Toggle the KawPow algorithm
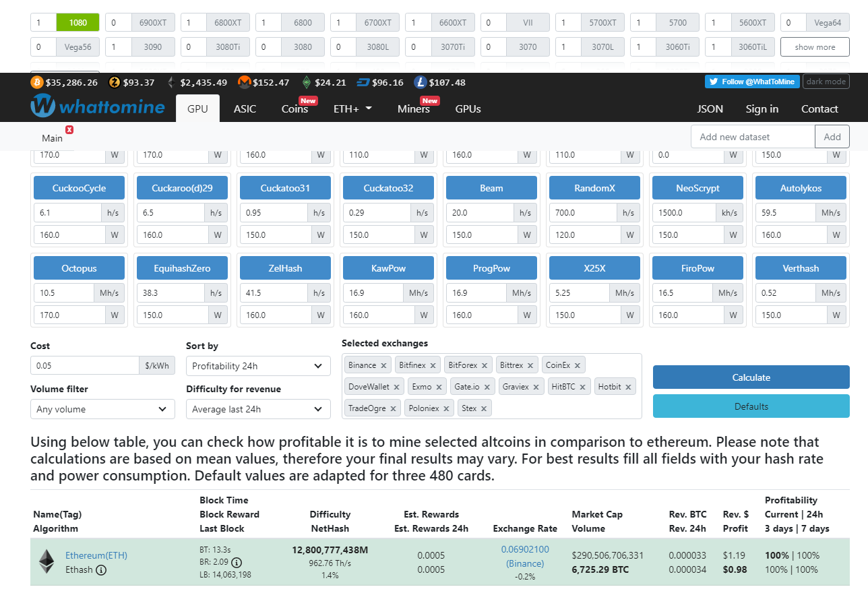This screenshot has height=591, width=868. pyautogui.click(x=388, y=268)
